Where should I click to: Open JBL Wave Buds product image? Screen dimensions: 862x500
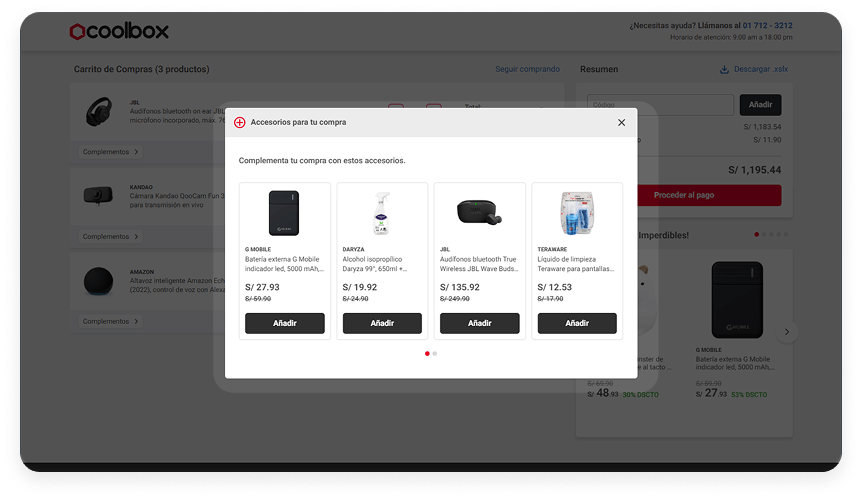click(479, 213)
